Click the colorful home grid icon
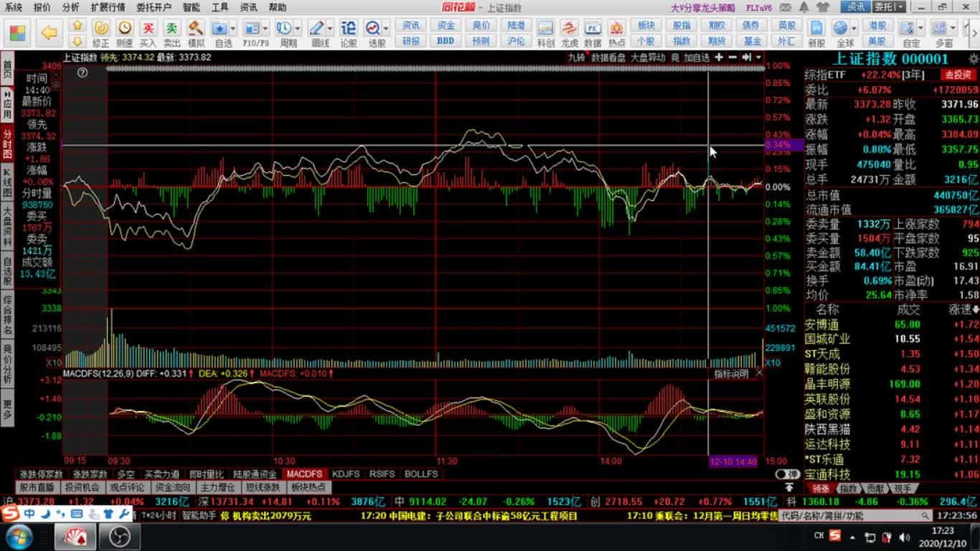The image size is (980, 551). (x=17, y=33)
